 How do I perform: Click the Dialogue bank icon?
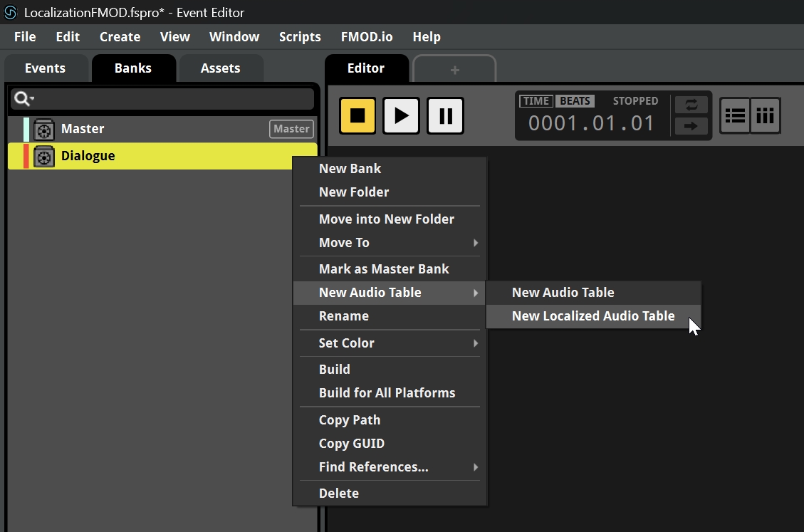(x=44, y=157)
